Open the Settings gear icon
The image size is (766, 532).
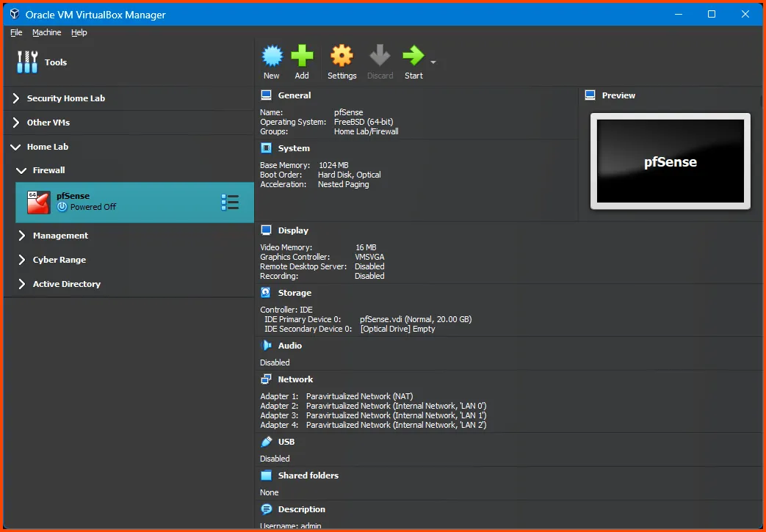pos(342,56)
